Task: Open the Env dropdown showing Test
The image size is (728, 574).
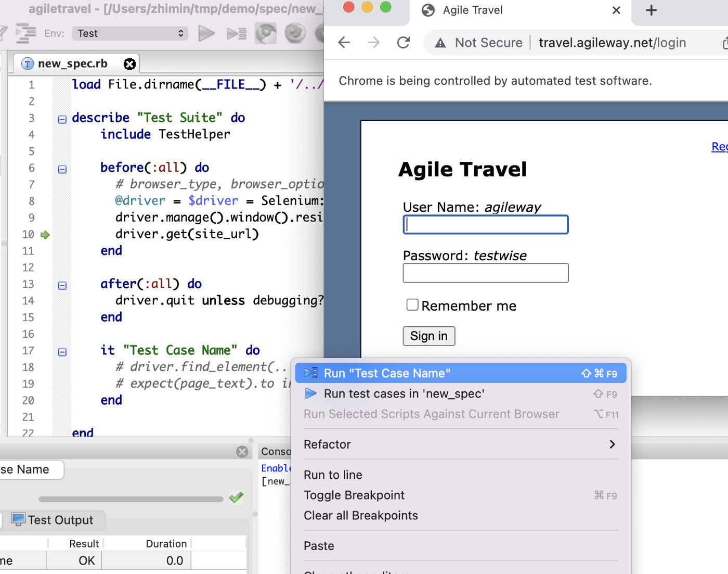Action: (130, 34)
